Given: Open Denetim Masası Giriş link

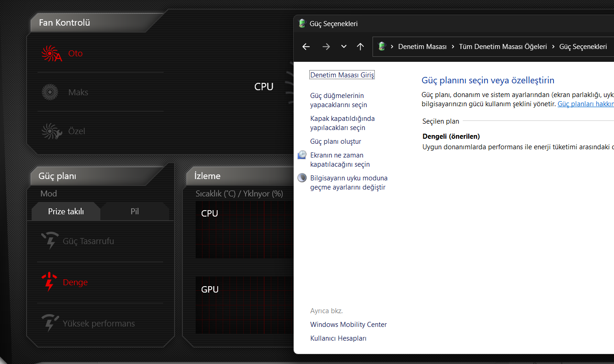Looking at the screenshot, I should (x=342, y=75).
